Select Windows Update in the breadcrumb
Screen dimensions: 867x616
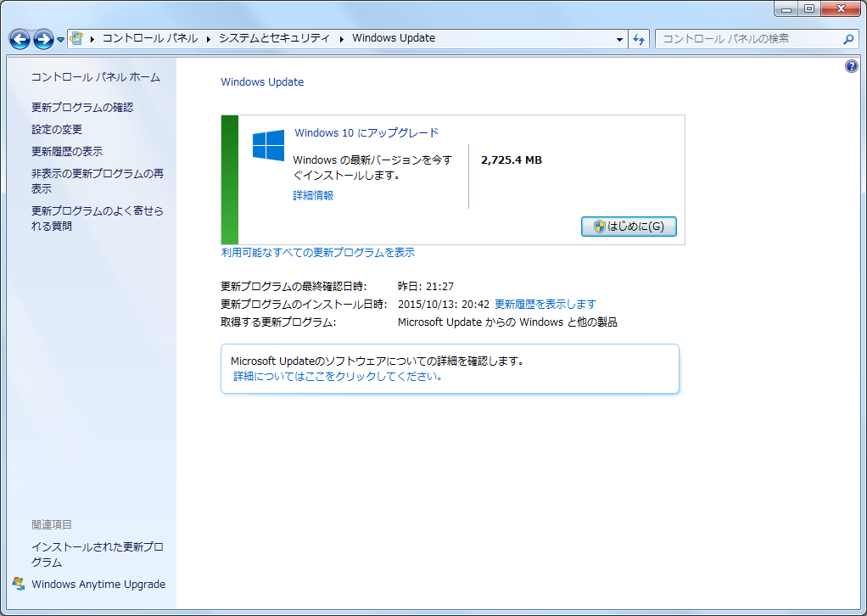(x=393, y=38)
